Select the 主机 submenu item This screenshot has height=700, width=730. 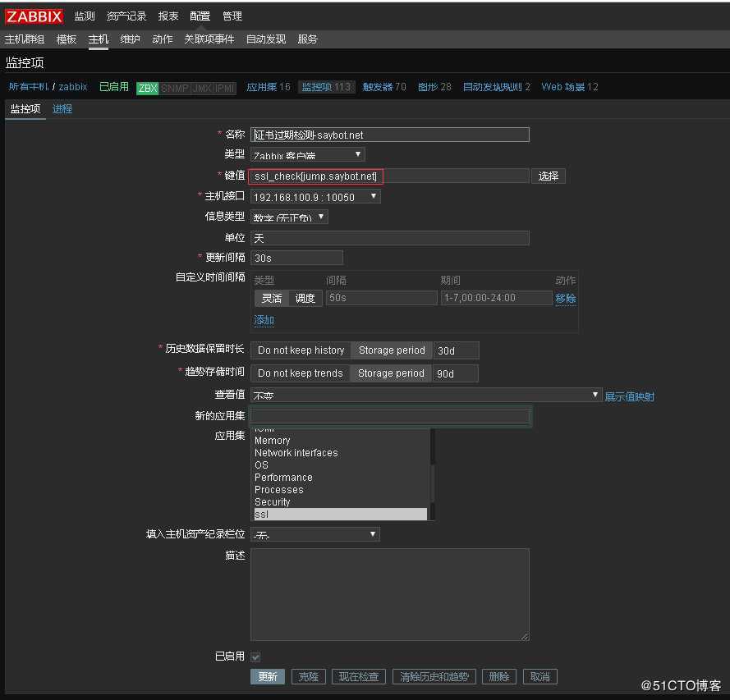tap(99, 39)
